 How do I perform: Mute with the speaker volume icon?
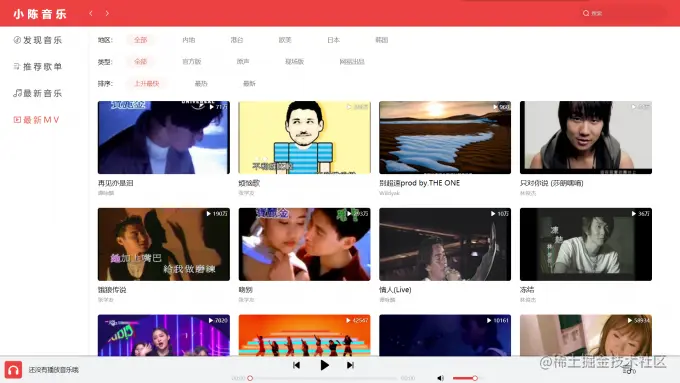tap(441, 378)
